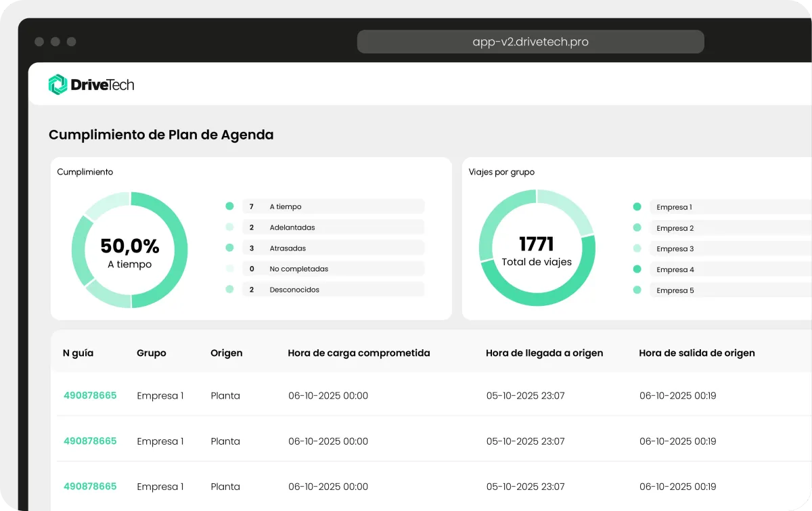Click the No completadas legend row
The height and width of the screenshot is (511, 812).
click(x=334, y=269)
